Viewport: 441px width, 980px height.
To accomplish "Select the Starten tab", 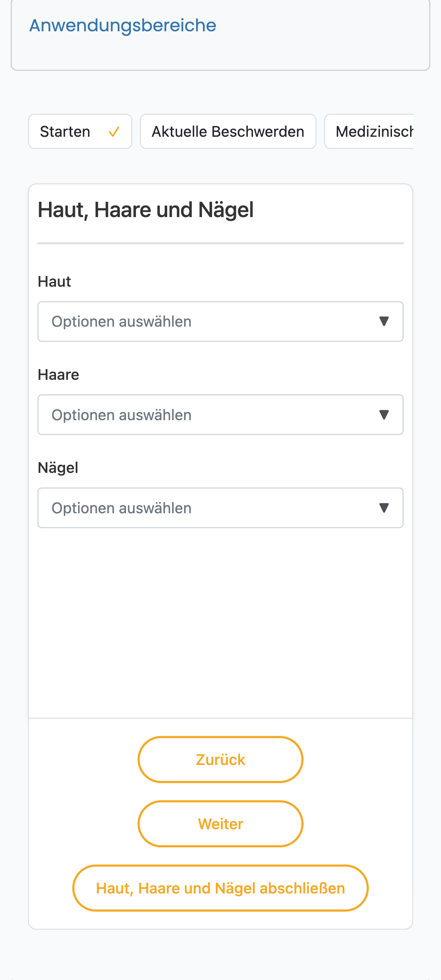I will click(80, 131).
